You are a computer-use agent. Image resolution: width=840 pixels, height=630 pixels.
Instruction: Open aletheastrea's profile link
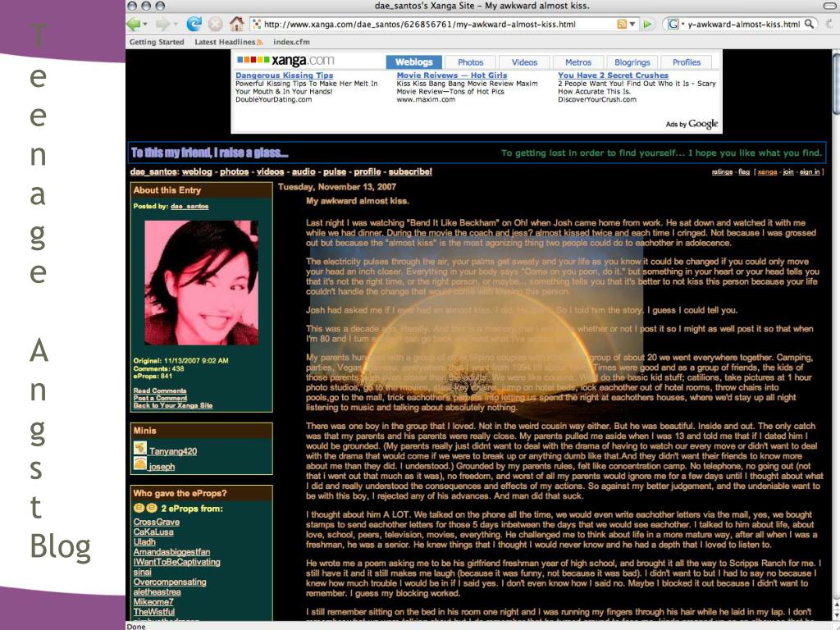click(157, 592)
